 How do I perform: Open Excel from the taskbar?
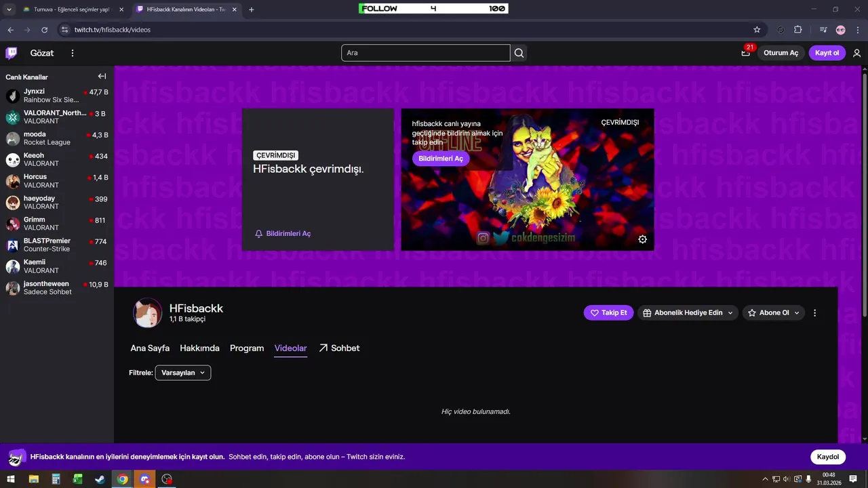pos(77,479)
